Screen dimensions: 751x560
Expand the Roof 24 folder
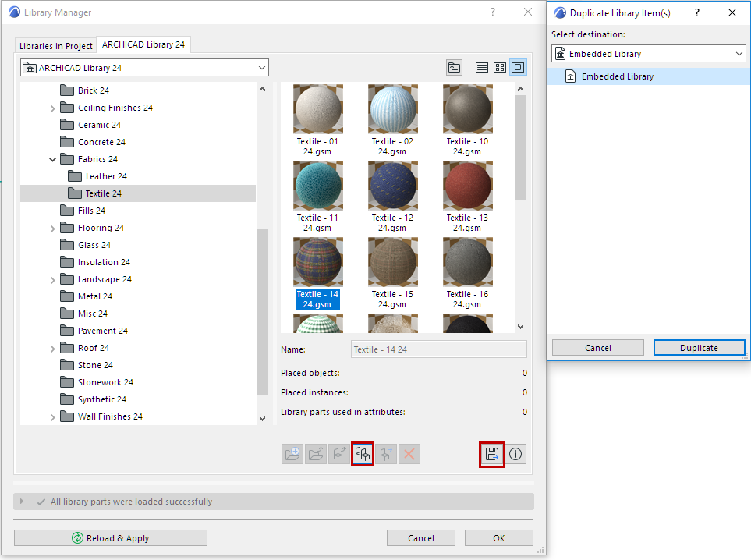53,349
